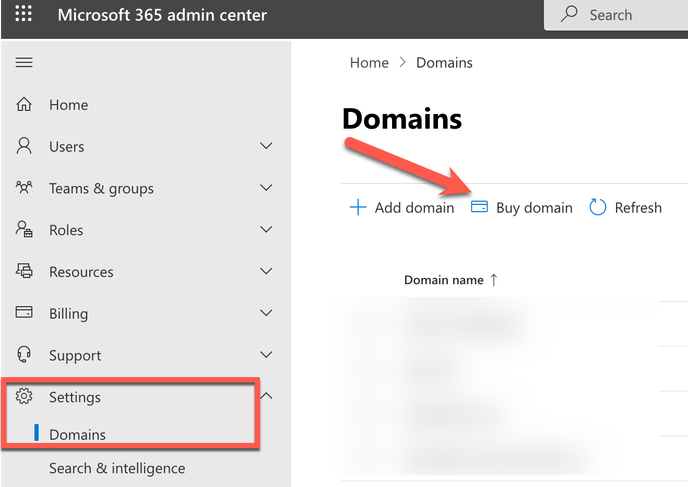Viewport: 688px width, 487px height.
Task: Expand the Users menu chevron
Action: coord(266,146)
